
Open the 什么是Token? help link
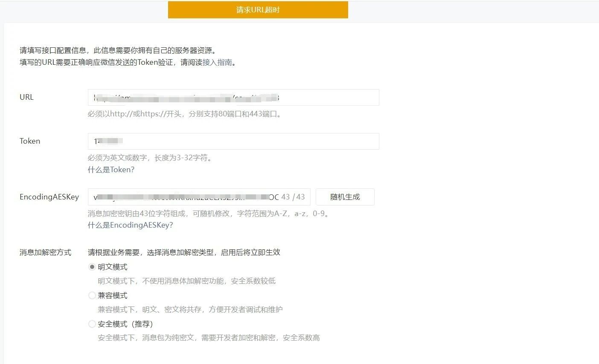click(x=111, y=170)
